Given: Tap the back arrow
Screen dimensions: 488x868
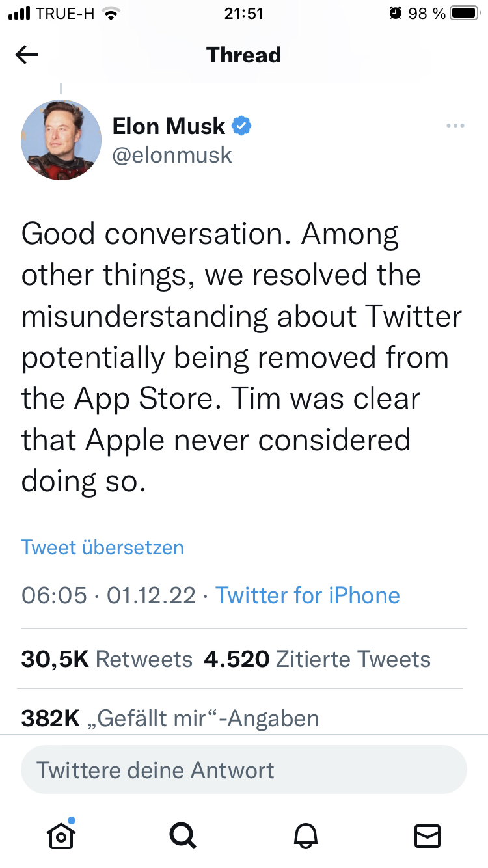Looking at the screenshot, I should [27, 55].
